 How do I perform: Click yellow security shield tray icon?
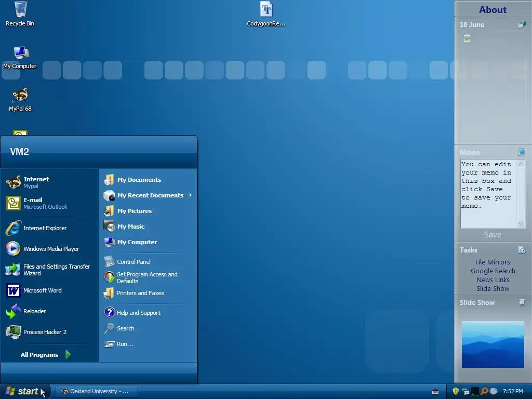tap(456, 391)
